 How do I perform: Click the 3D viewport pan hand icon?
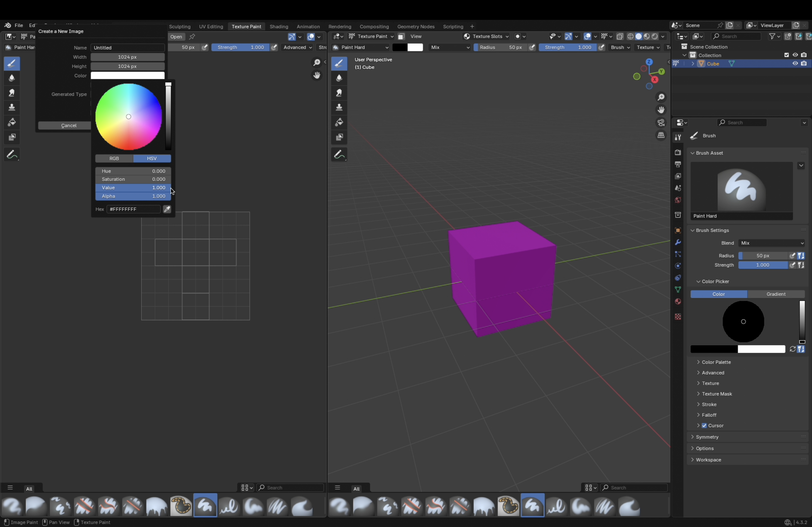pos(661,110)
